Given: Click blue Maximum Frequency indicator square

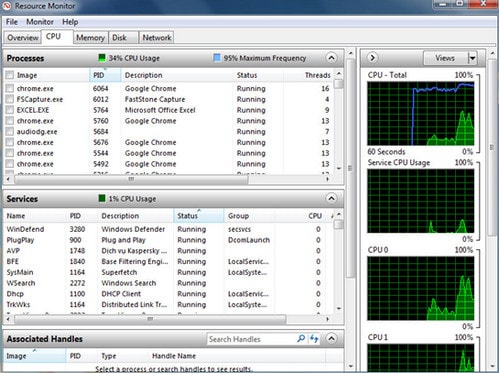Looking at the screenshot, I should pos(217,58).
